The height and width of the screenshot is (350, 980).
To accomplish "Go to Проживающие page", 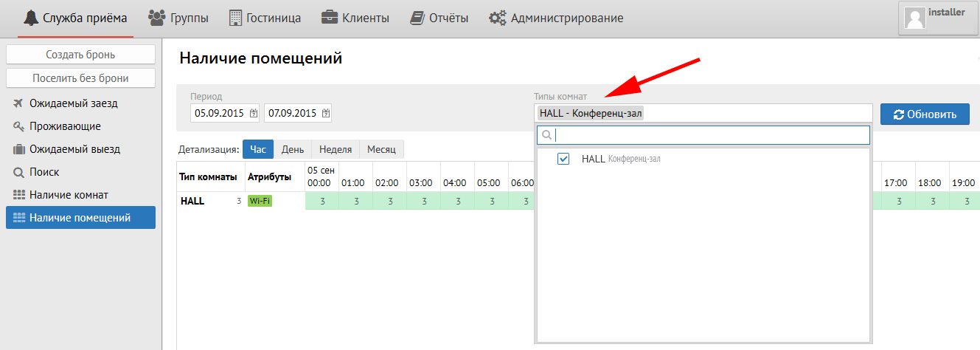I will (80, 126).
